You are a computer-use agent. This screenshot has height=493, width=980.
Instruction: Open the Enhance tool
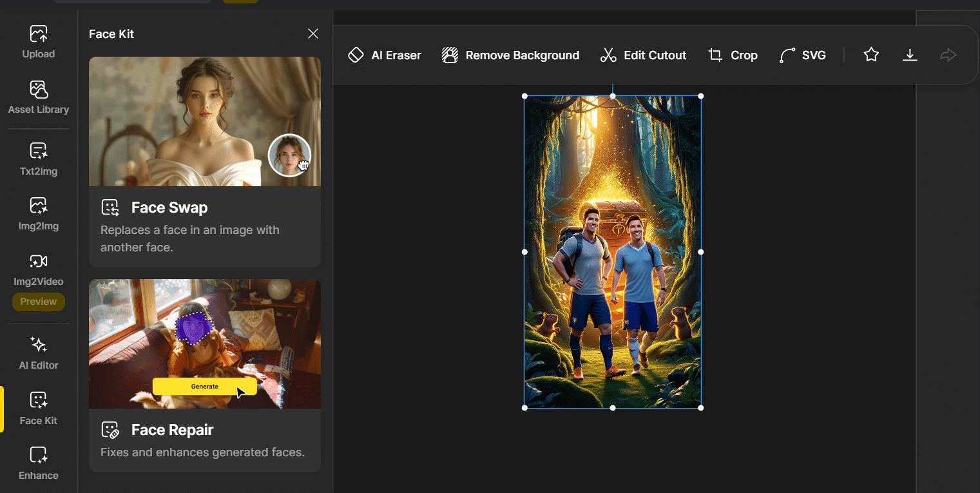[x=39, y=464]
